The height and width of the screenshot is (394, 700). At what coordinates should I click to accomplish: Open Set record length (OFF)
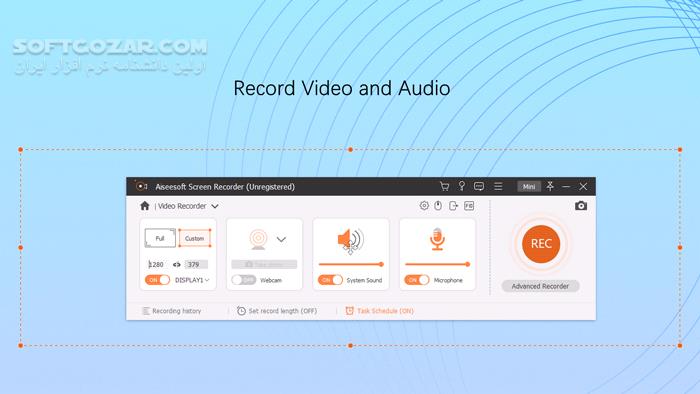(277, 311)
